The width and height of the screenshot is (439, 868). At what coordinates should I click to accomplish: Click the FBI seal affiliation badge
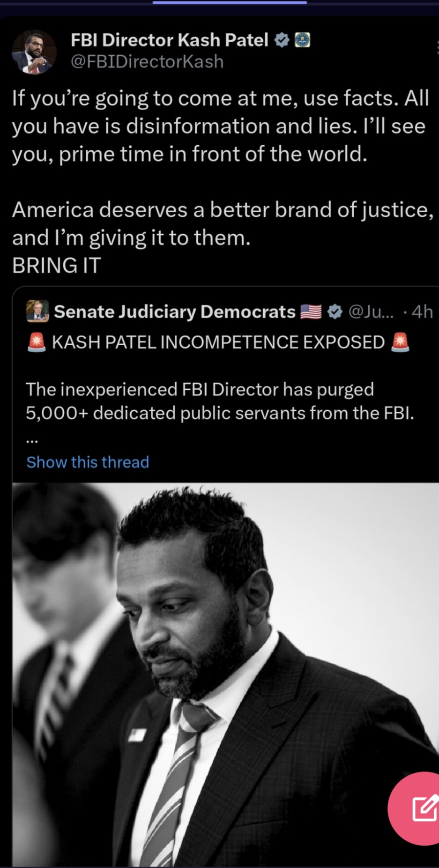click(302, 40)
